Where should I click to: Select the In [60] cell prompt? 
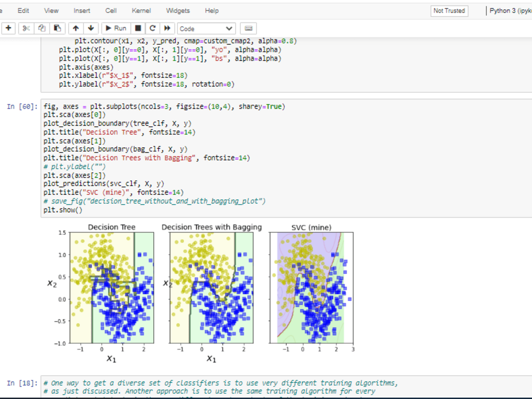pos(22,106)
